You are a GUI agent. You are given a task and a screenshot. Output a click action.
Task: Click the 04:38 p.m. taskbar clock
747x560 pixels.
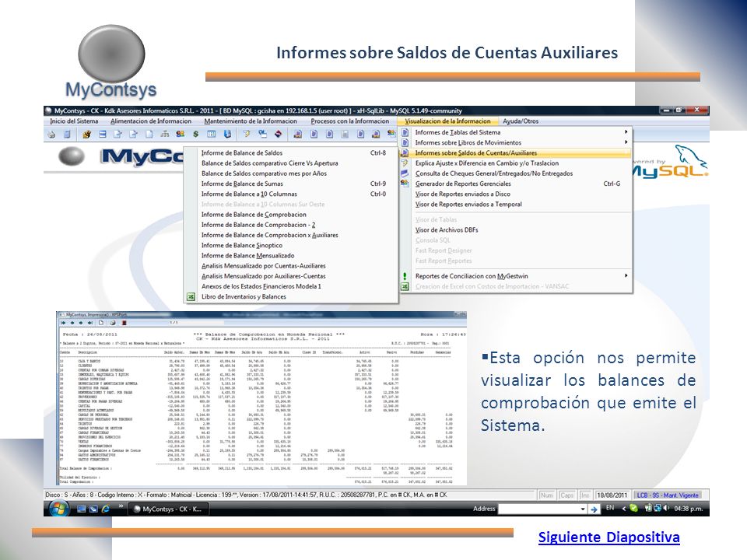pyautogui.click(x=689, y=509)
